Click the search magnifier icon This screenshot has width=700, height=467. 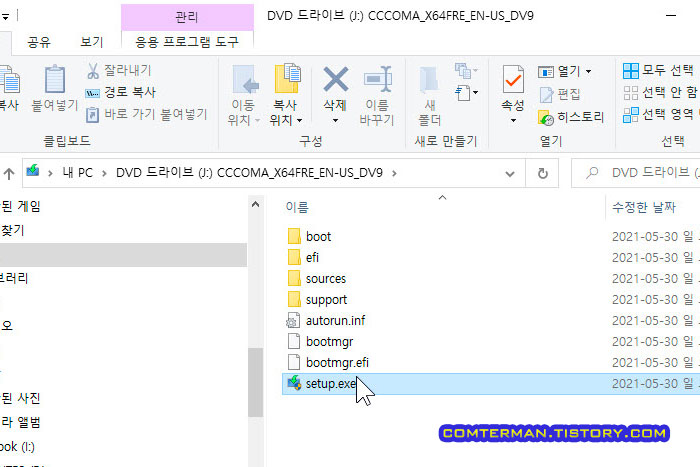pyautogui.click(x=592, y=173)
